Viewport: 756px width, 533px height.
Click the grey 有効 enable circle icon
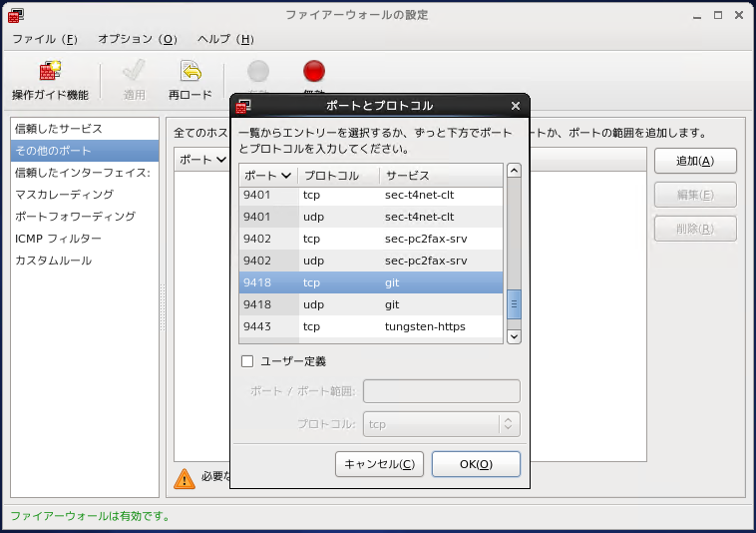(x=258, y=71)
